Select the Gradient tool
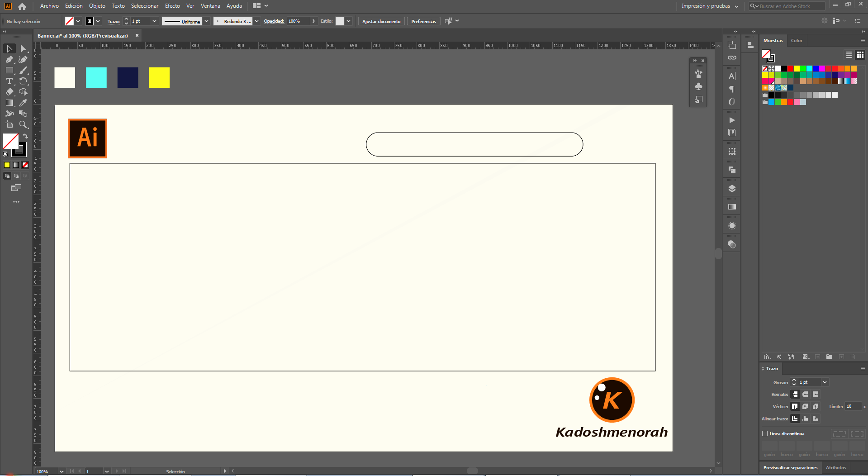Image resolution: width=868 pixels, height=476 pixels. [9, 103]
